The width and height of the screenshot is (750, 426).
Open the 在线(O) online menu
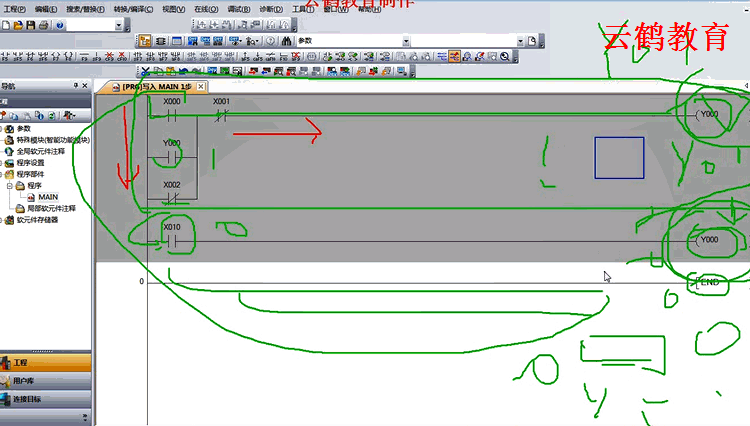pos(206,9)
